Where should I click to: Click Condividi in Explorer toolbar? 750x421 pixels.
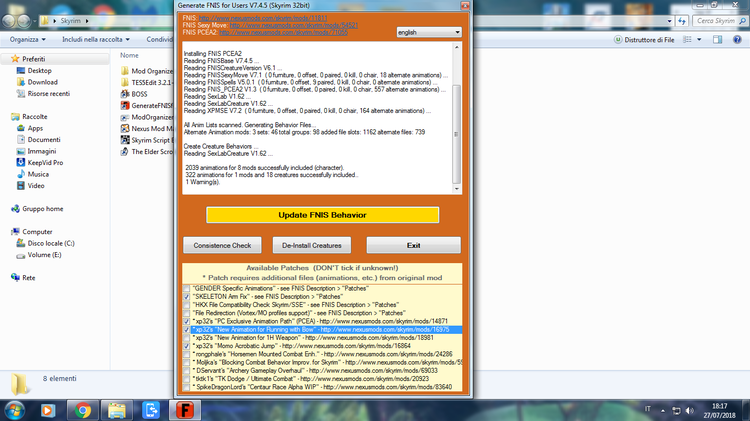coord(159,39)
